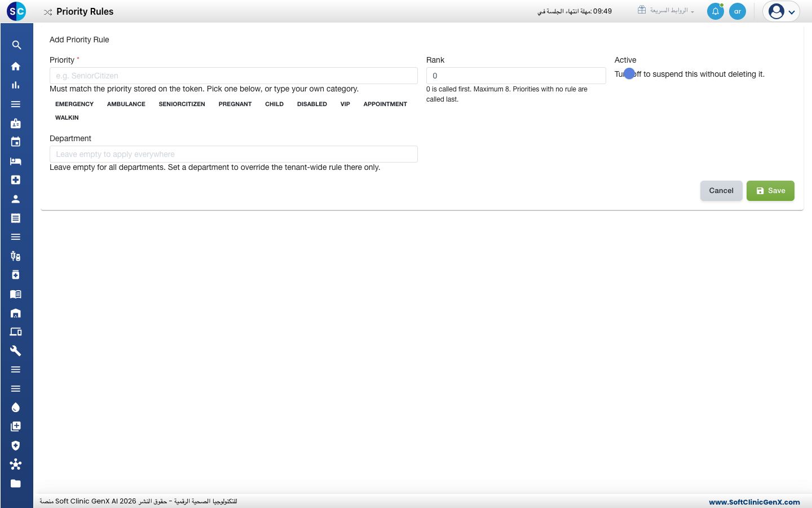This screenshot has width=812, height=508.
Task: Cancel adding the priority rule
Action: [721, 191]
